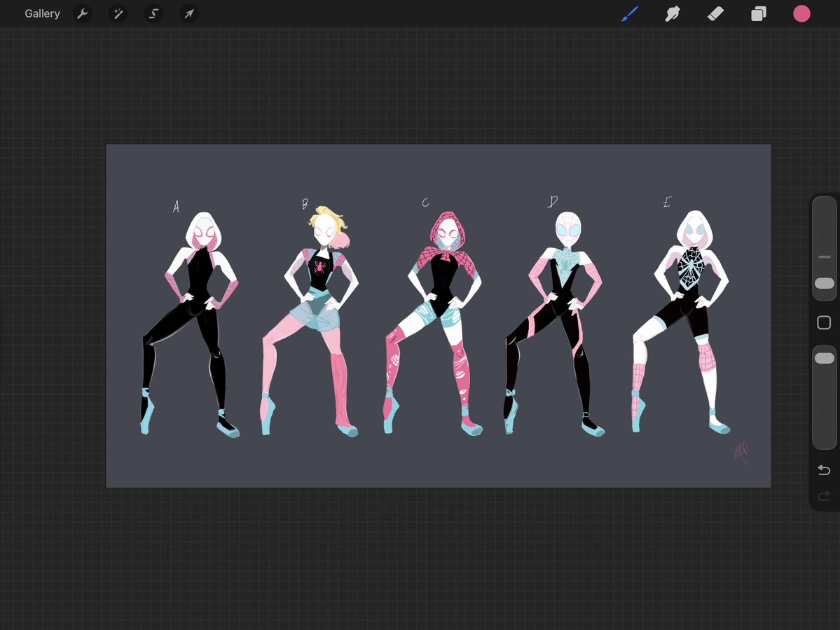Screen dimensions: 840x630
Task: Tap the masked figure labeled D
Action: (554, 324)
